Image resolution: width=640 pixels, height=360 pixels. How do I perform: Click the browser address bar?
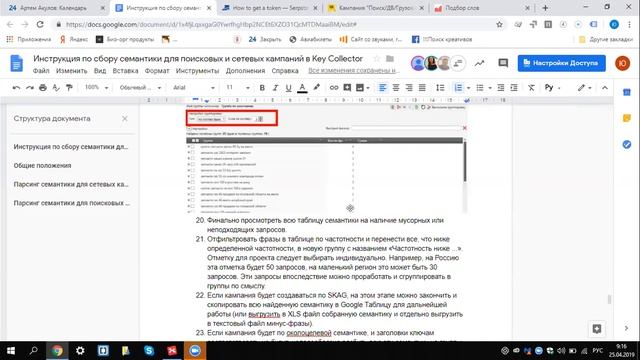tap(278, 24)
